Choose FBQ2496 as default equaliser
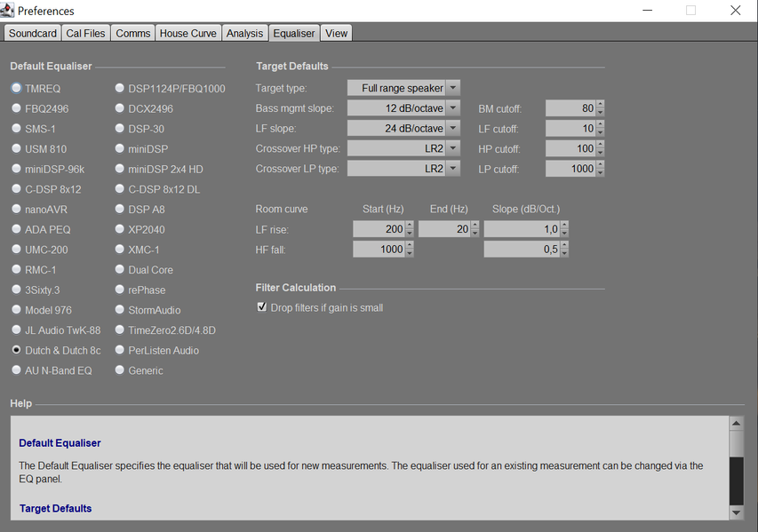Screen dimensions: 758x532 (16, 108)
